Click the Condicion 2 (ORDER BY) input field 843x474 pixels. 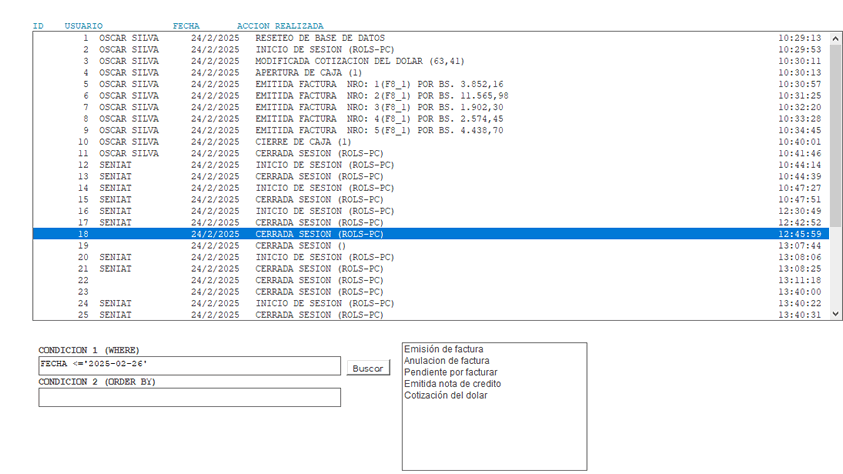coord(190,398)
